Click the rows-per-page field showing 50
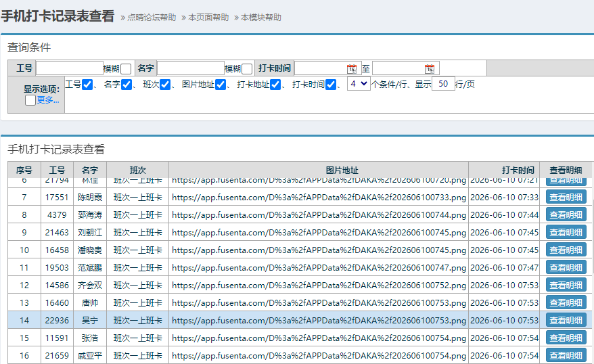The height and width of the screenshot is (364, 594). tap(443, 84)
